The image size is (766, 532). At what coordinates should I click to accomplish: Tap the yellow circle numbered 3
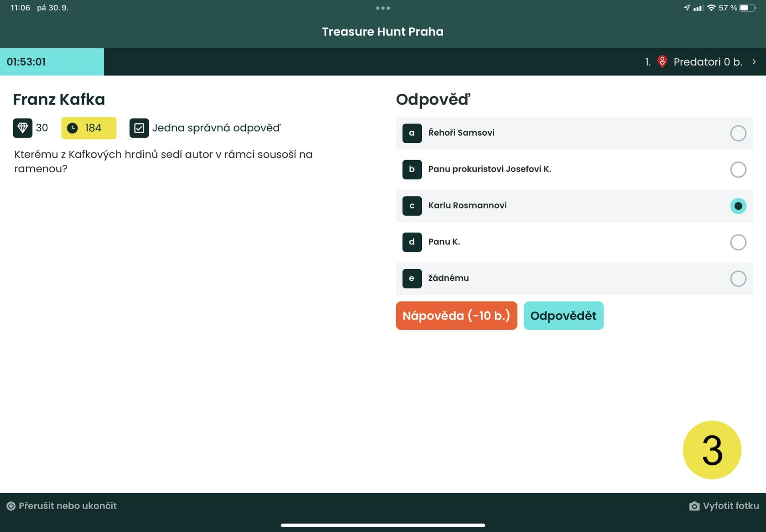point(712,450)
